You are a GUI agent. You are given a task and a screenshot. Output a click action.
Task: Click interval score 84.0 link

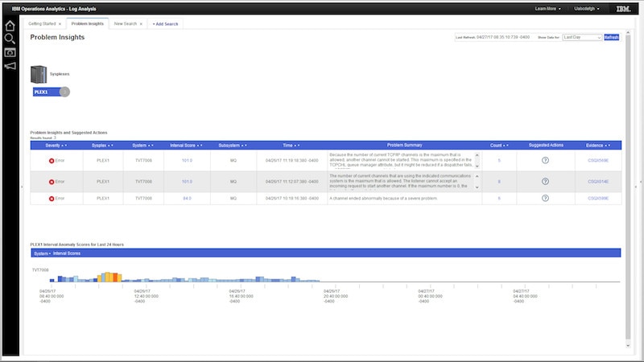point(187,198)
